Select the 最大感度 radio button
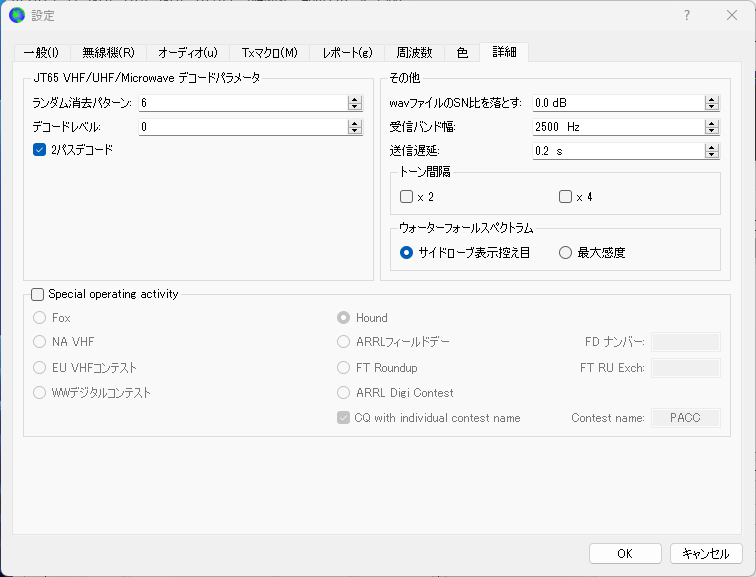 coord(565,253)
